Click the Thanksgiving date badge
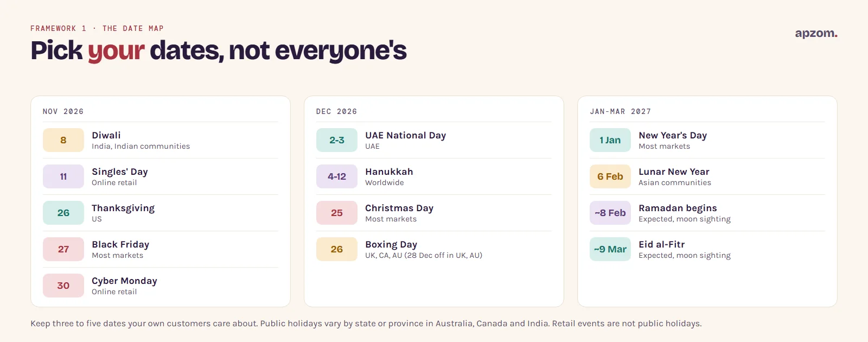 [x=63, y=213]
